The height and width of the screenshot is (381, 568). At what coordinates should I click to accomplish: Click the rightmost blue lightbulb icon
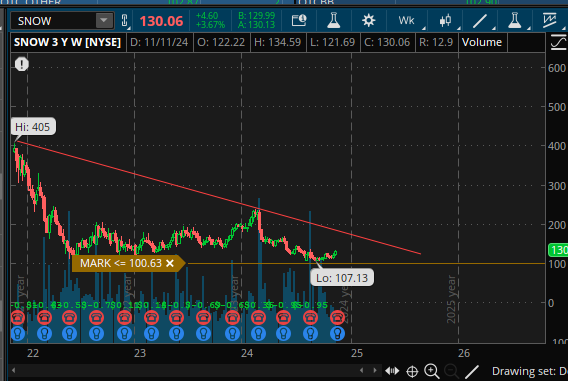[337, 334]
